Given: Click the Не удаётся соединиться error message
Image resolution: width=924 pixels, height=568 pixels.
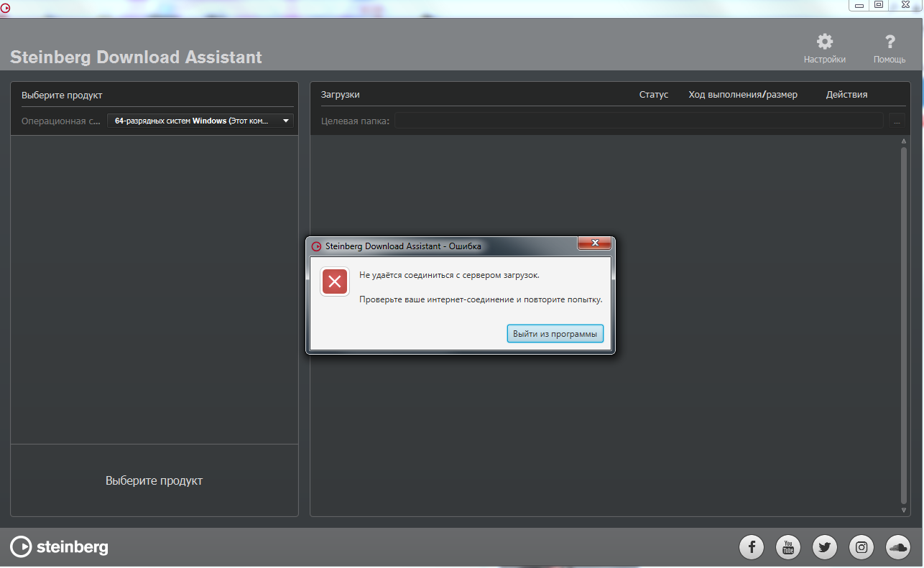Looking at the screenshot, I should [449, 275].
